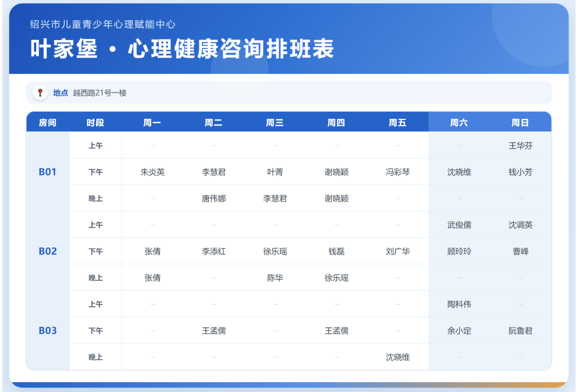
Task: Select the 周六 column header
Action: click(459, 123)
